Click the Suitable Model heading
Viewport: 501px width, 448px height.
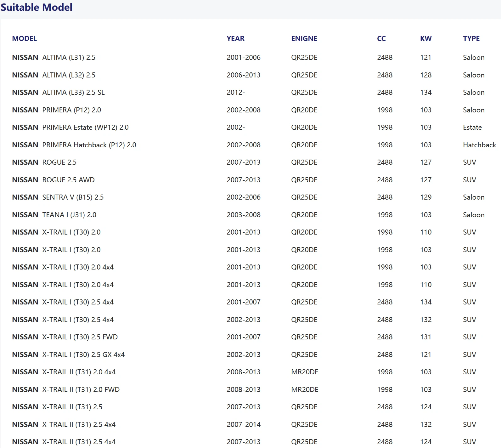37,7
